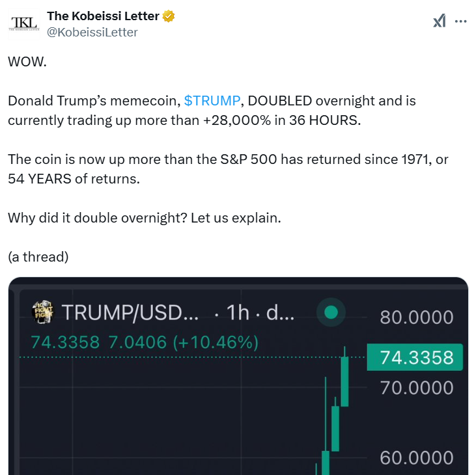
Task: Click the tallest green candlestick
Action: tap(344, 381)
